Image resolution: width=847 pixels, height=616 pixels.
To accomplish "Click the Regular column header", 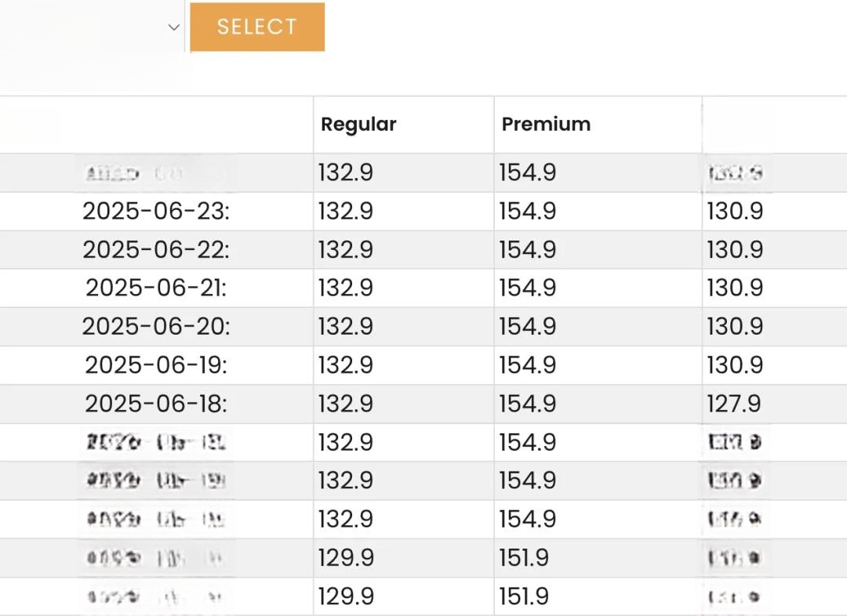I will point(358,124).
